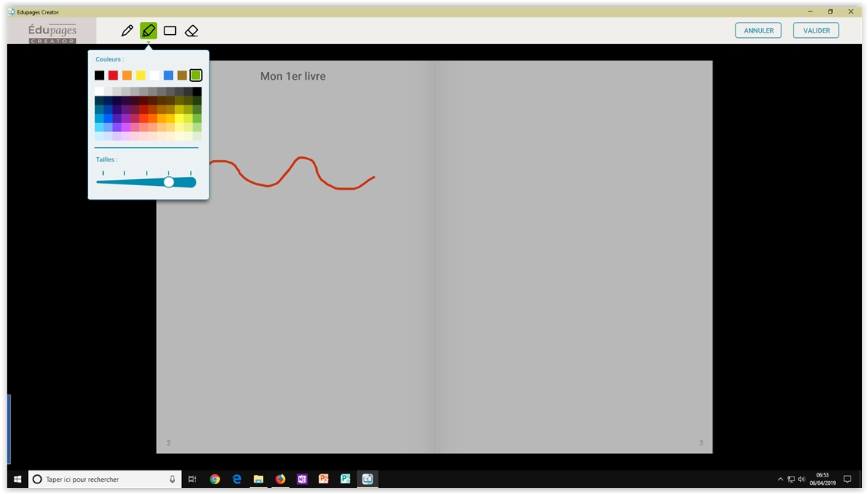The image size is (868, 494).
Task: Click the 'Mon 1er livre' page title
Action: click(x=293, y=77)
